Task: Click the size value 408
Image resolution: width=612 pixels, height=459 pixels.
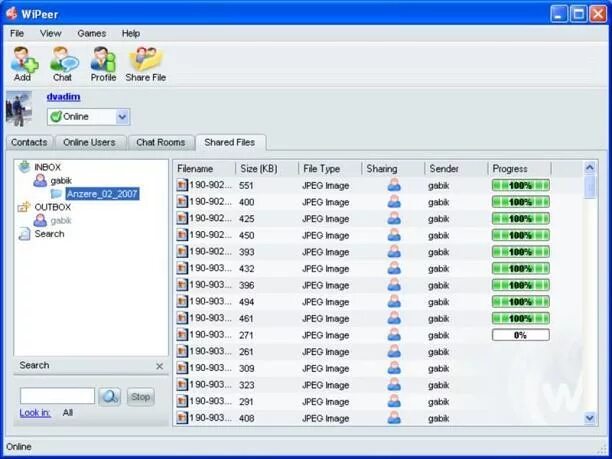Action: click(x=247, y=418)
